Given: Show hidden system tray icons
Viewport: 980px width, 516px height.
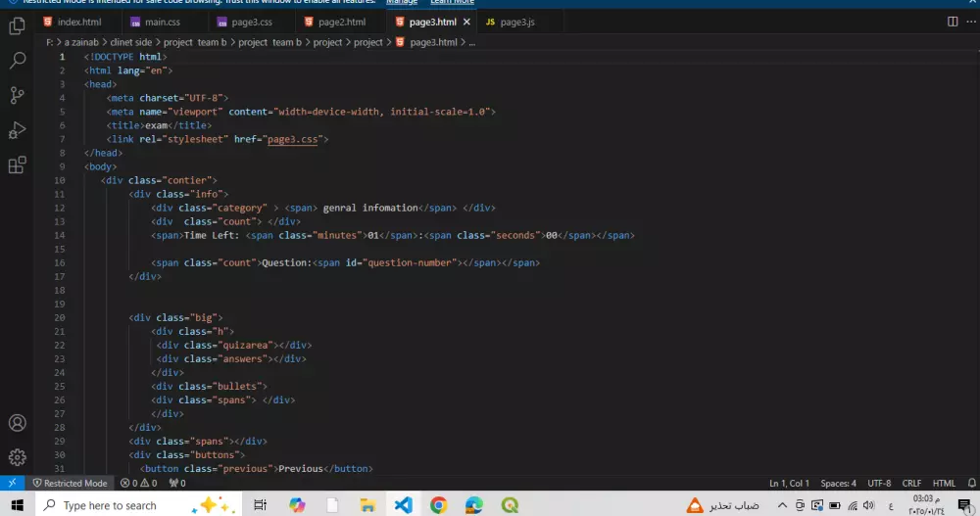Looking at the screenshot, I should pos(782,505).
